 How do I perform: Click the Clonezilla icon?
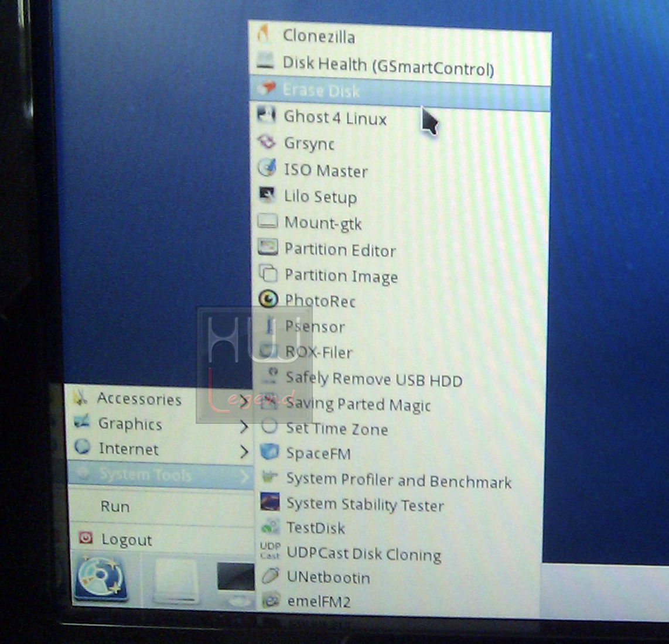point(264,33)
